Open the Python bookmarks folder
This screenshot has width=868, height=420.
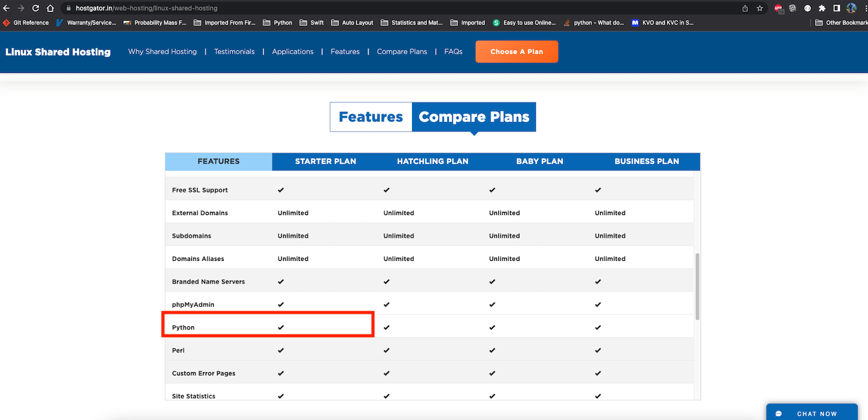click(x=277, y=23)
